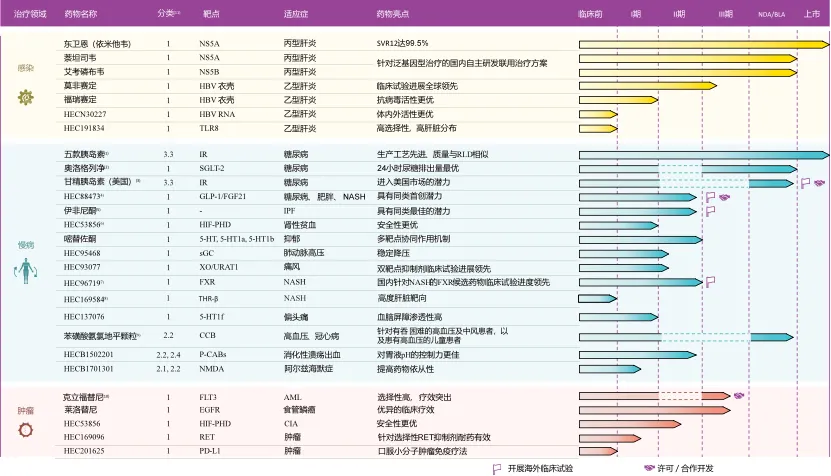Click the overseas trial flag icon for HEC88473

pos(711,198)
